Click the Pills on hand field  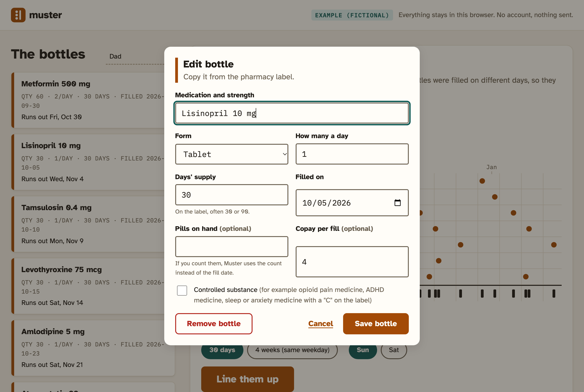click(232, 247)
